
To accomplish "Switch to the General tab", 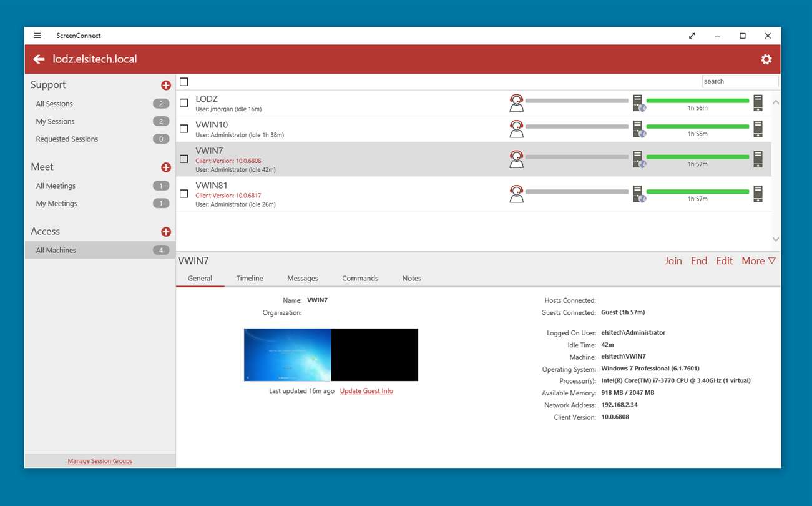I will pyautogui.click(x=200, y=278).
